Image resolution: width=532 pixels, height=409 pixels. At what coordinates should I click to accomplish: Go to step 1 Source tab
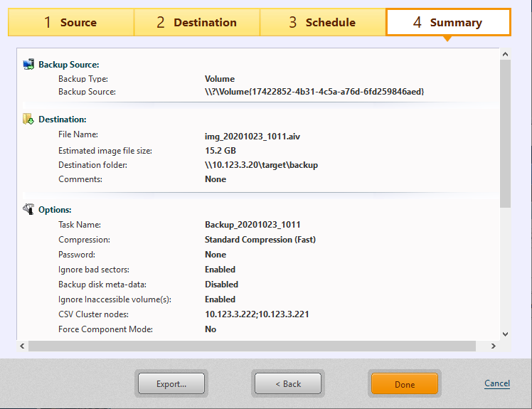70,22
